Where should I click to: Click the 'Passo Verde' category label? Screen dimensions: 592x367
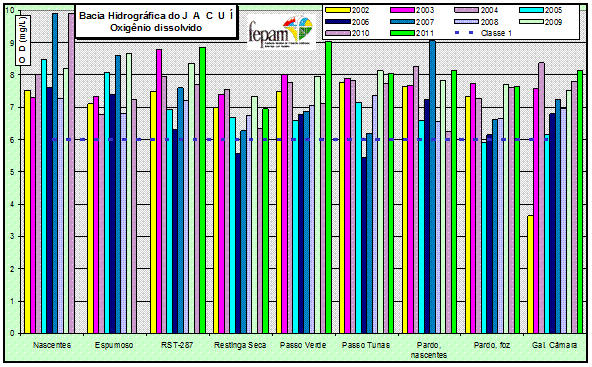303,345
